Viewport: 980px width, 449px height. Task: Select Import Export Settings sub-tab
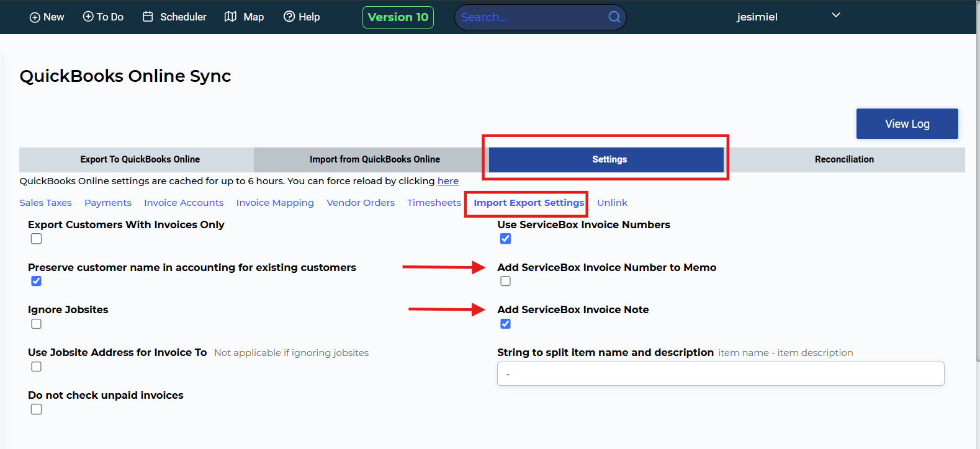[x=529, y=203]
